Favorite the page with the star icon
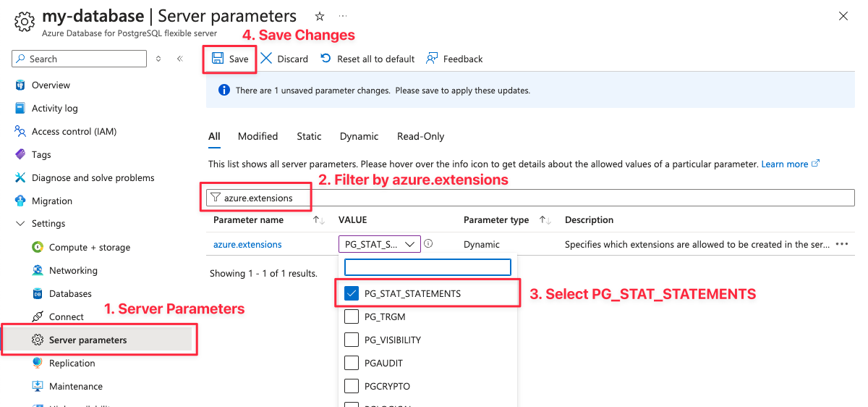This screenshot has width=868, height=407. (x=320, y=16)
